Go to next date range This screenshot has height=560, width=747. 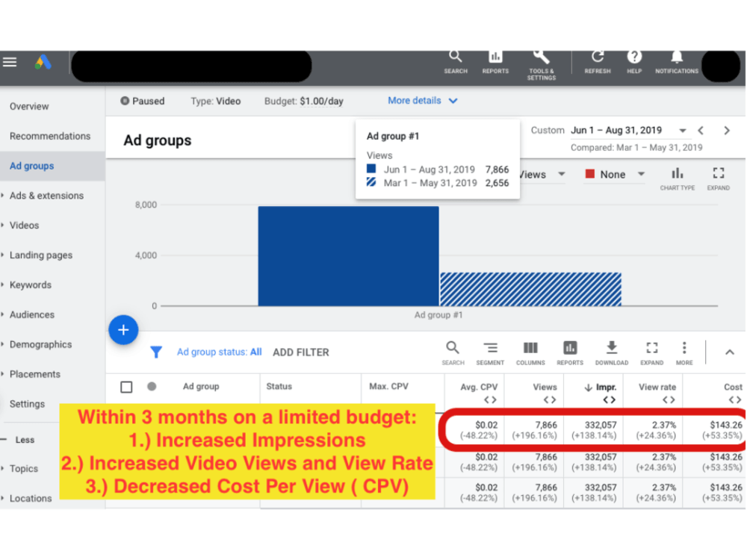tap(727, 131)
